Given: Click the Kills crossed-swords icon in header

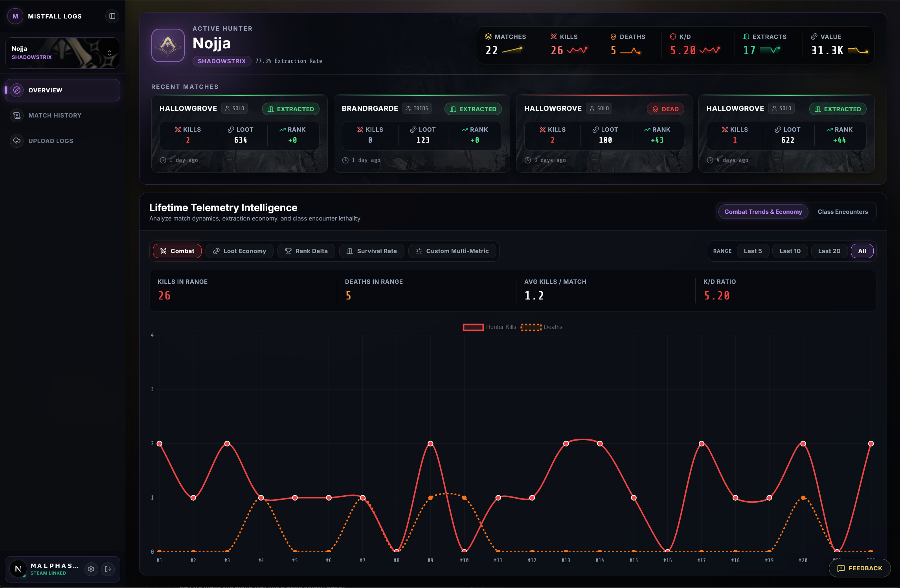Looking at the screenshot, I should tap(554, 37).
